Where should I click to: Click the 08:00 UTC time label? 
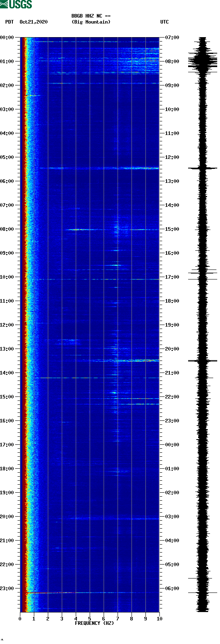click(x=172, y=61)
